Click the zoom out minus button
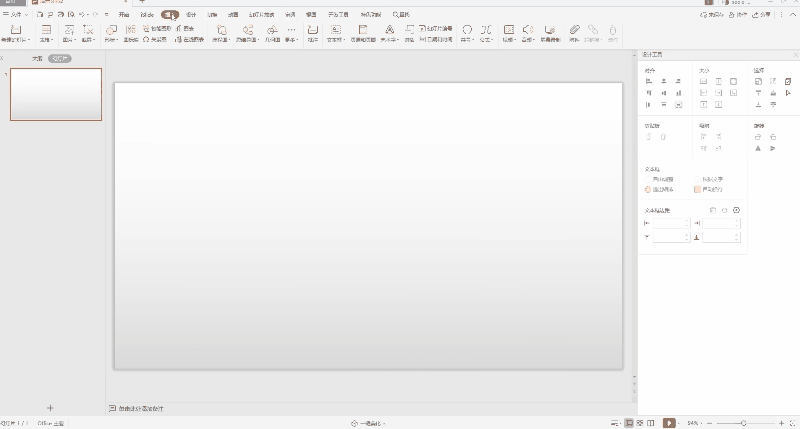800x429 pixels. pos(709,423)
